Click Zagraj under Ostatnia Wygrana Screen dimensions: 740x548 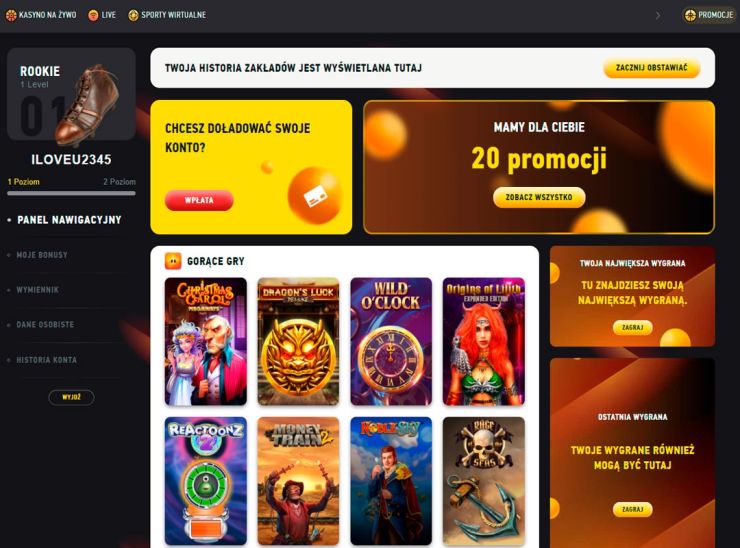click(x=632, y=509)
